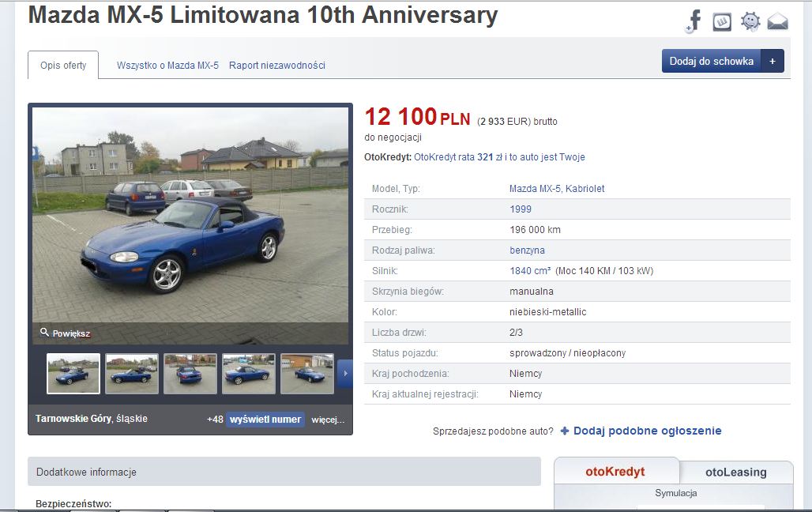Click the (Moc 140 KM / 103 kW) text
812x512 pixels.
pyautogui.click(x=604, y=270)
